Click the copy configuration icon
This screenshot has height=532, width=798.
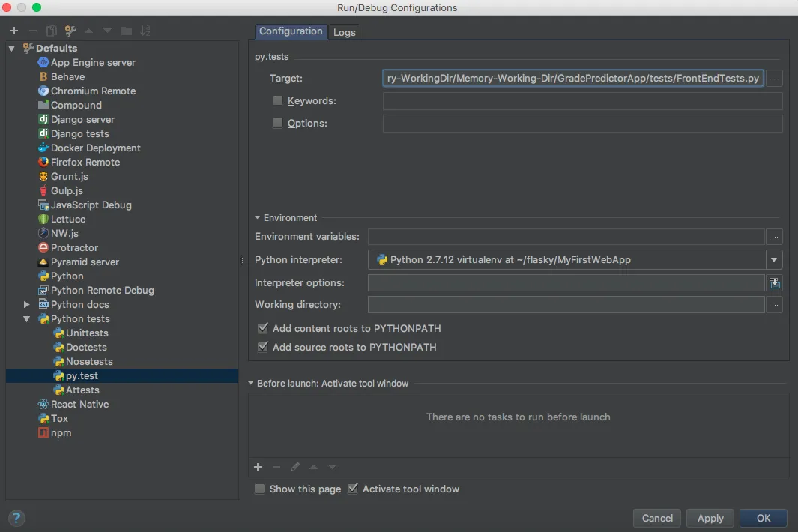[x=52, y=31]
